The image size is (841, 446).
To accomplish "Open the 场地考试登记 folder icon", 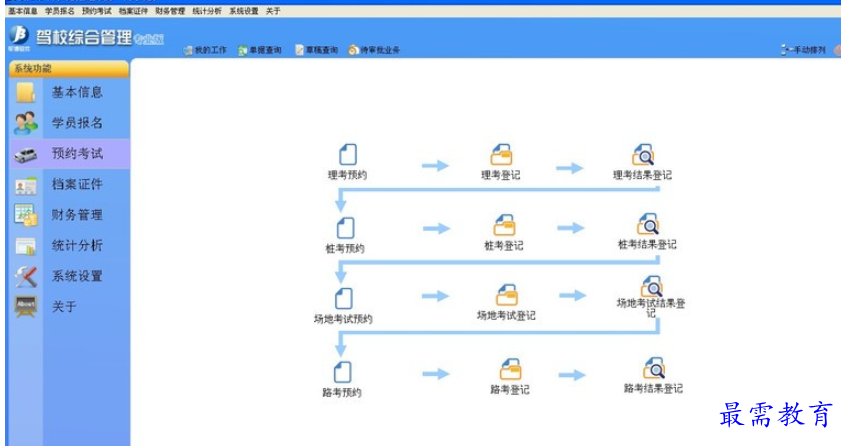I will pyautogui.click(x=506, y=295).
